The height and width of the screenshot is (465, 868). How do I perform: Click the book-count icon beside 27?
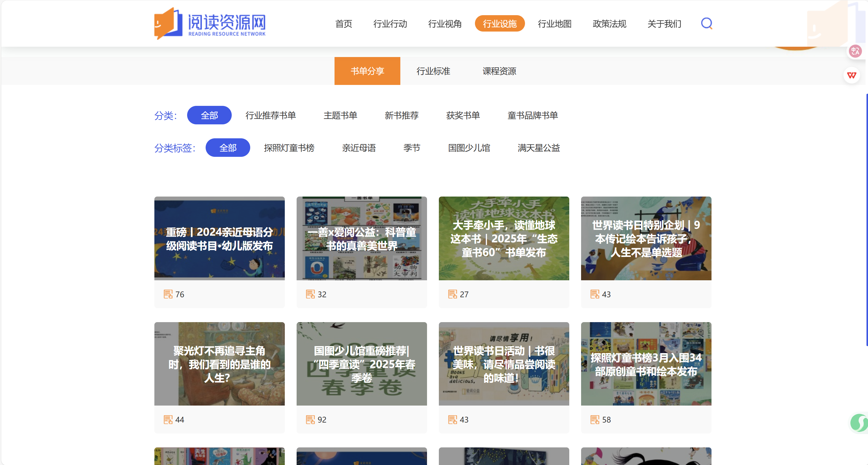[452, 294]
